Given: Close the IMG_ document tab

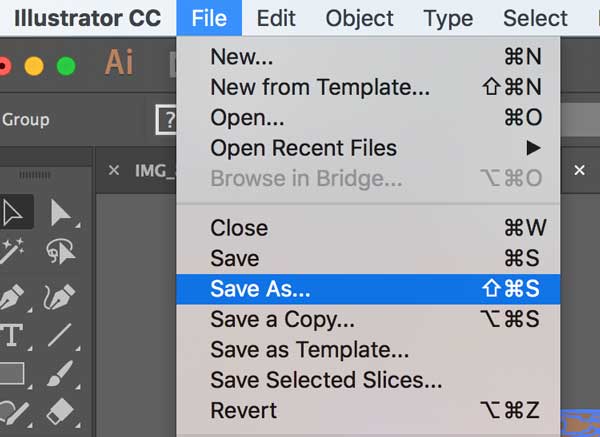Looking at the screenshot, I should click(x=113, y=170).
